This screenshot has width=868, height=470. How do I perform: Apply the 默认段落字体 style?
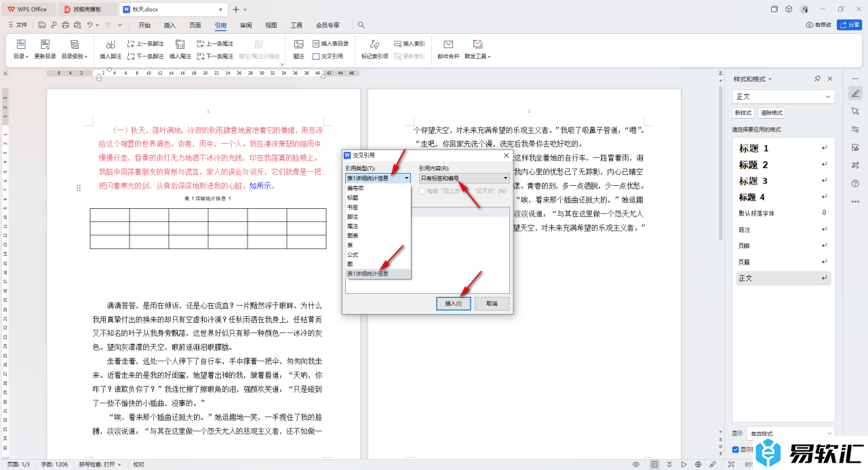pyautogui.click(x=783, y=213)
